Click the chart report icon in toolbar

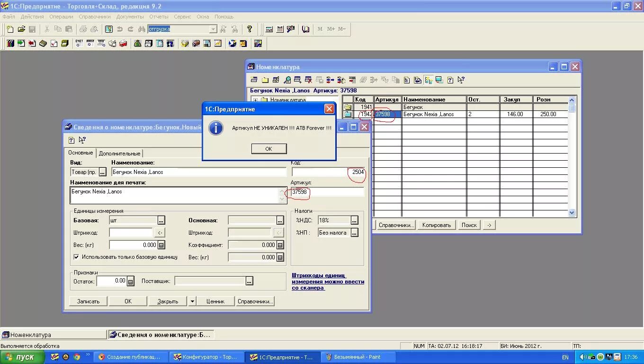click(x=218, y=44)
